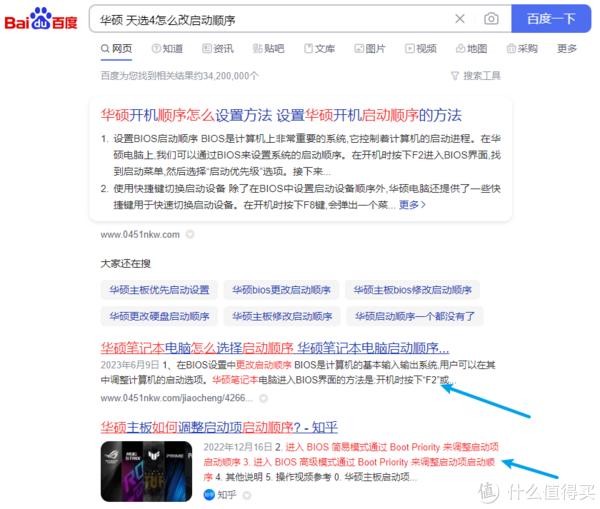Screen dimensions: 600x509
Task: Select the 网页 tab
Action: point(116,49)
